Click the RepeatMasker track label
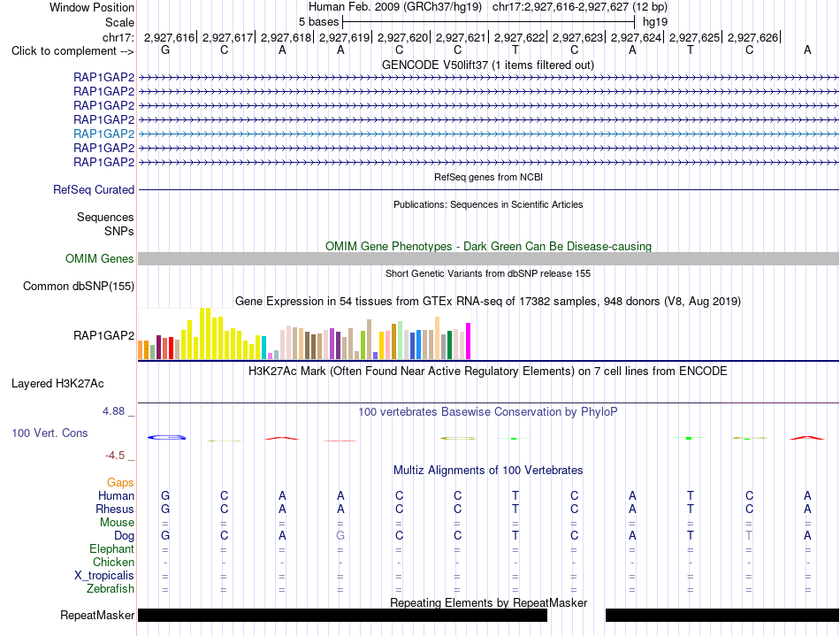The height and width of the screenshot is (636, 840). [97, 615]
